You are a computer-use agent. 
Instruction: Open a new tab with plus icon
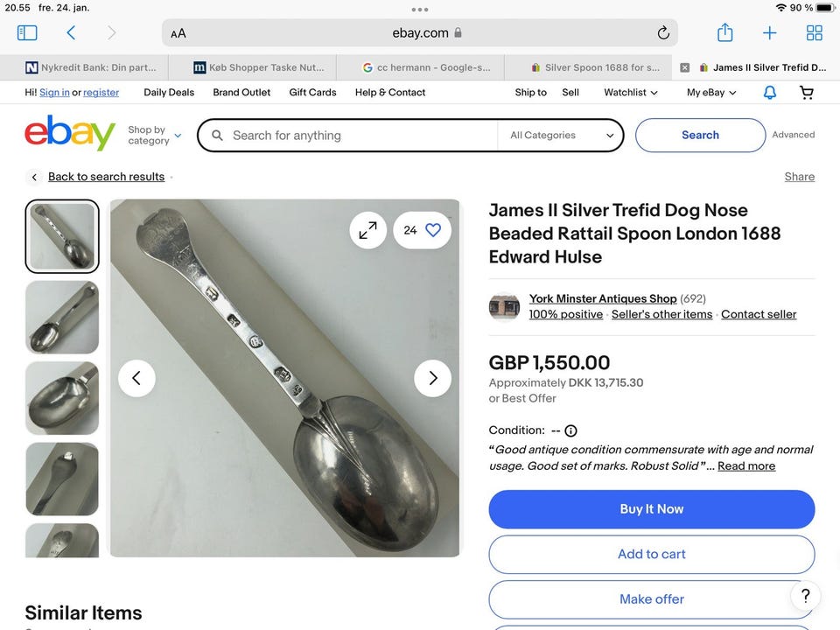[769, 33]
